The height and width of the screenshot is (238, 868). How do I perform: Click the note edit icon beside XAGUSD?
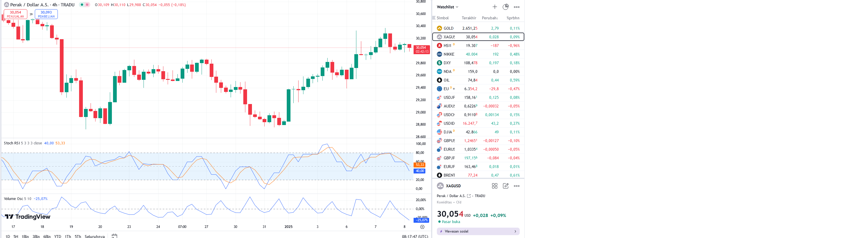[x=505, y=186]
